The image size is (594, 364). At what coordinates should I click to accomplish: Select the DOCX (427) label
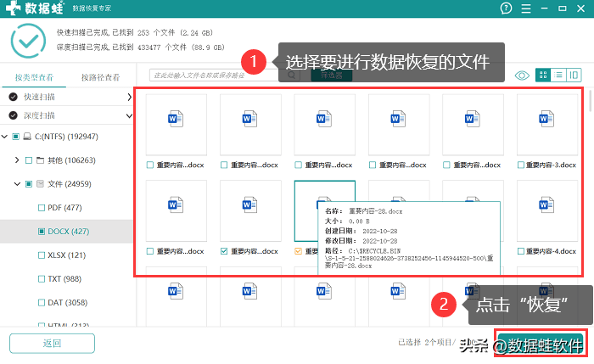pos(68,232)
